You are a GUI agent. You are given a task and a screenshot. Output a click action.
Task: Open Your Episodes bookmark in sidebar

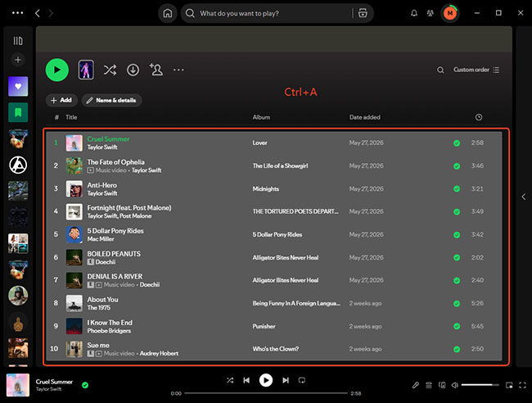[x=18, y=112]
